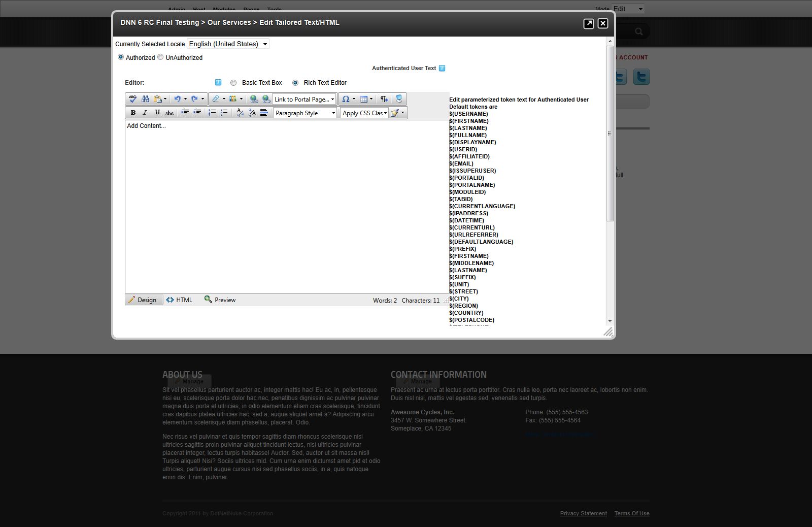This screenshot has height=527, width=812.
Task: Apply bold formatting
Action: [x=133, y=113]
